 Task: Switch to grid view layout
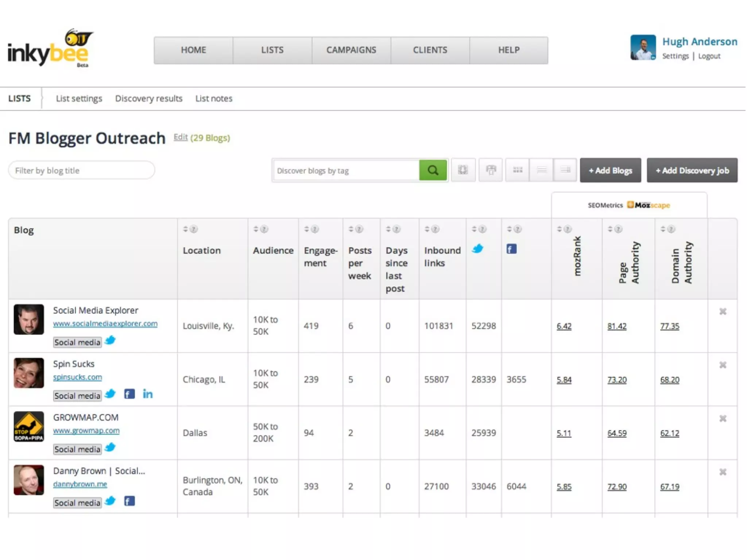point(518,170)
